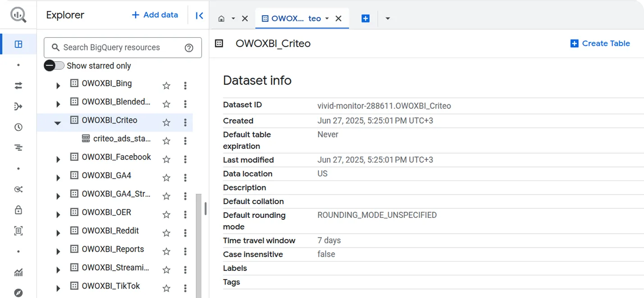The image size is (644, 298).
Task: Star the OWOXBI_Reports dataset
Action: point(166,252)
